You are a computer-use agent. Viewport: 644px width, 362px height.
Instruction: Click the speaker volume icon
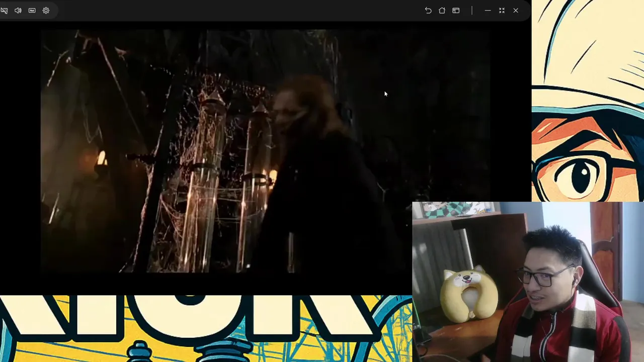(18, 11)
